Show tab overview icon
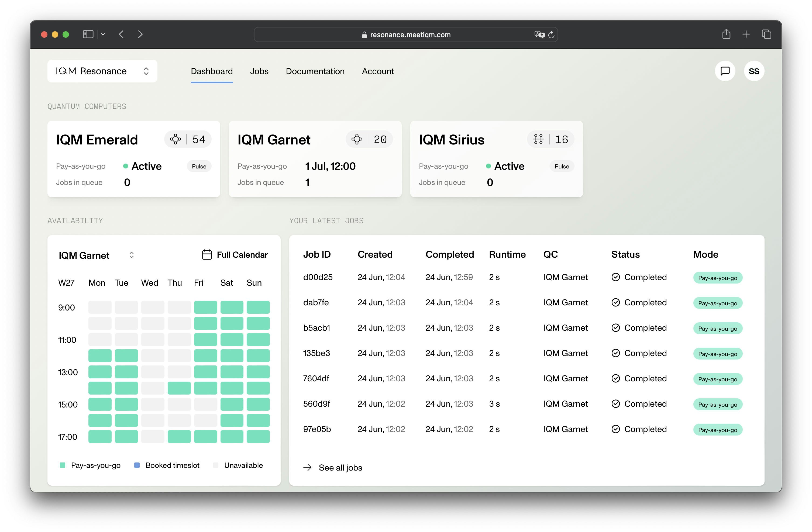Screen dimensions: 812x532 coord(766,34)
